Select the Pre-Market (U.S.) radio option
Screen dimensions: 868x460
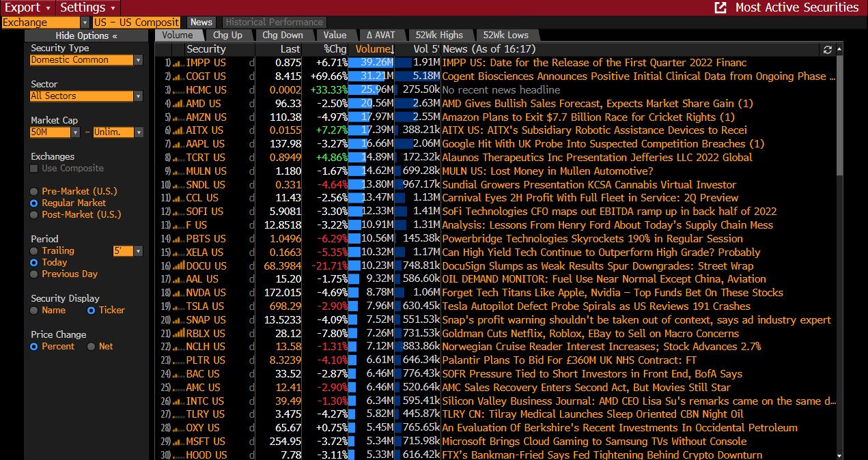point(34,192)
